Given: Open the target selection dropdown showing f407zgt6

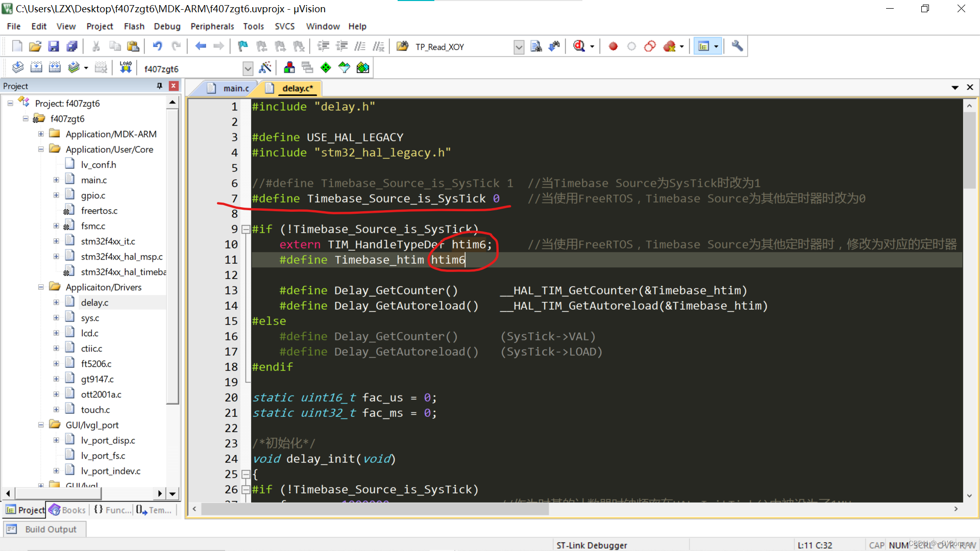Looking at the screenshot, I should [x=248, y=68].
